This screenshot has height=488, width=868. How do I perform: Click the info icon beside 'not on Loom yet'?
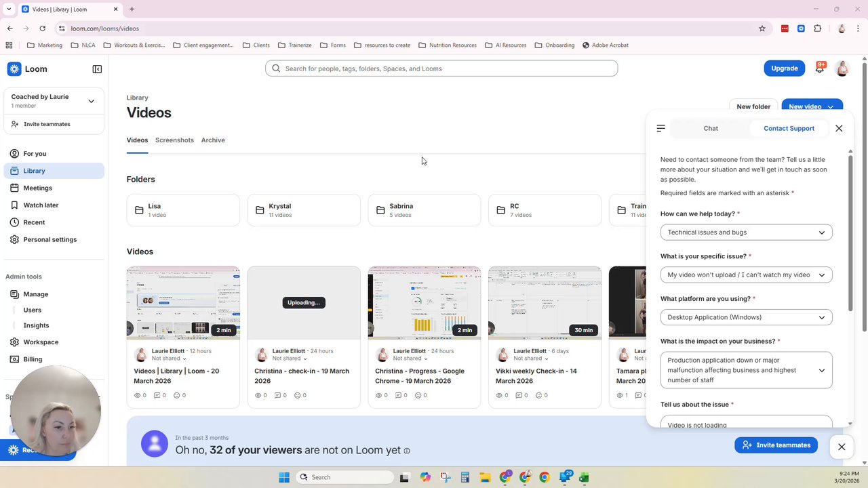[407, 451]
